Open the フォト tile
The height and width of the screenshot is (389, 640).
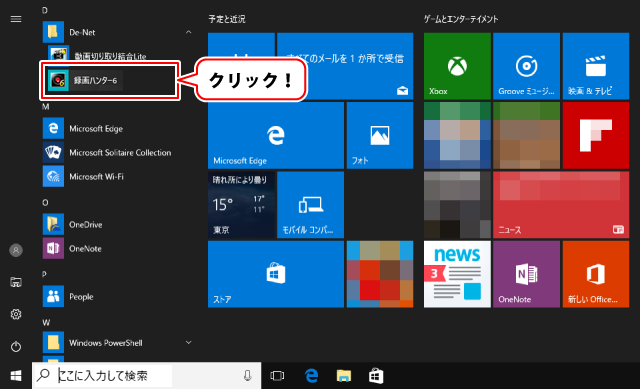[x=380, y=136]
